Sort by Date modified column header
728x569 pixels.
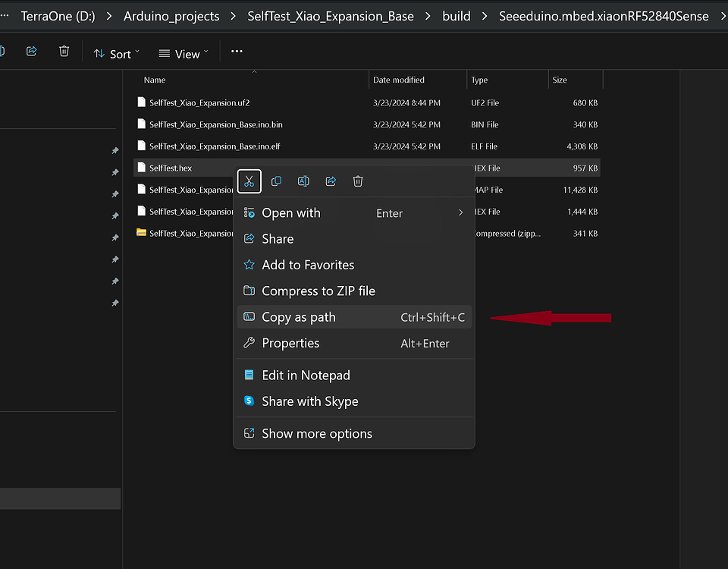coord(399,80)
